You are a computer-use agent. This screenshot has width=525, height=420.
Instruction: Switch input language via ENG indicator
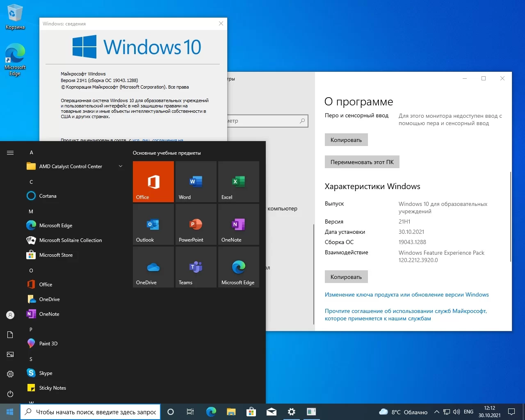[468, 412]
